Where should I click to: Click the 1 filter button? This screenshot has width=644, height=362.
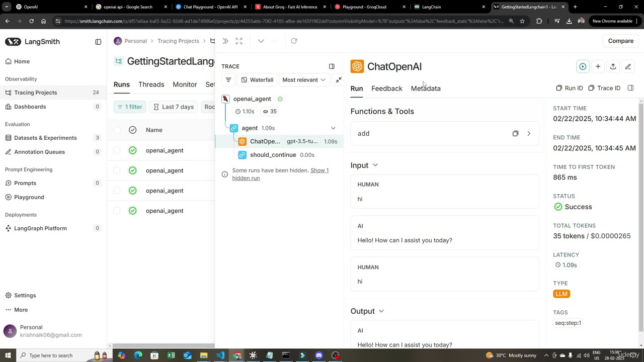click(x=130, y=107)
